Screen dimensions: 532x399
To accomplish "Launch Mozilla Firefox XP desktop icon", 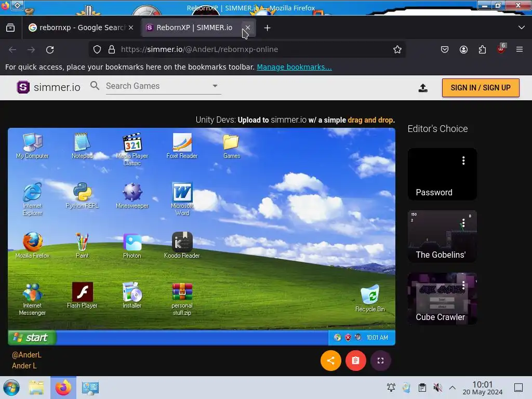I will click(33, 245).
